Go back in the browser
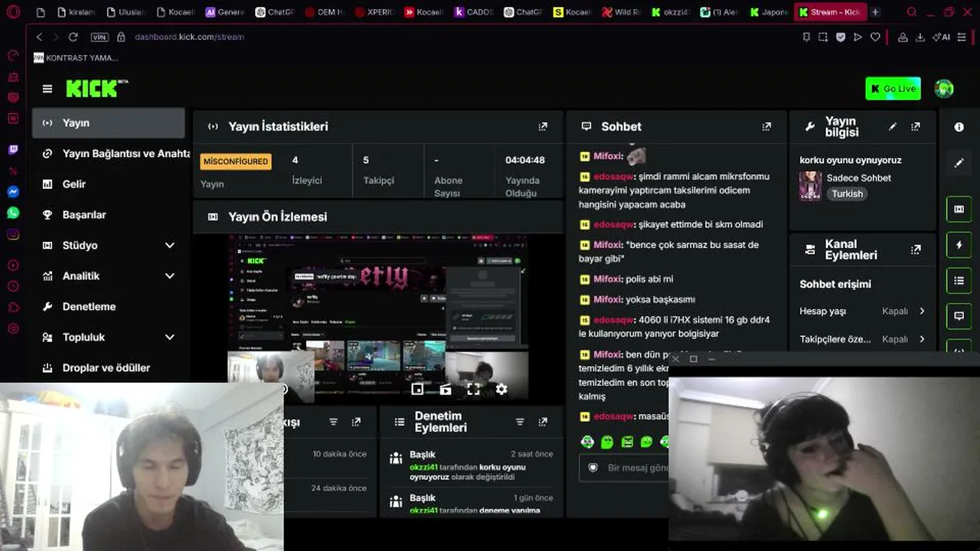The width and height of the screenshot is (980, 551). 39,37
